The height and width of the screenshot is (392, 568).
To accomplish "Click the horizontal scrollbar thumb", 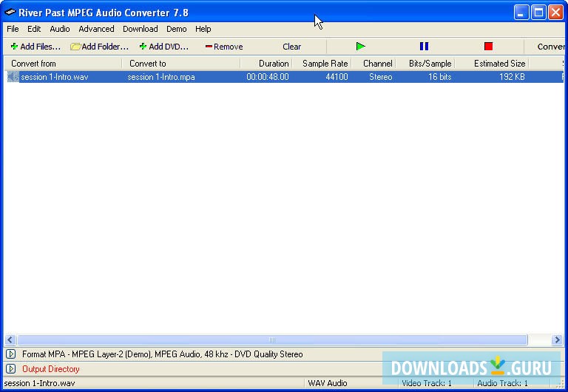I will point(272,339).
